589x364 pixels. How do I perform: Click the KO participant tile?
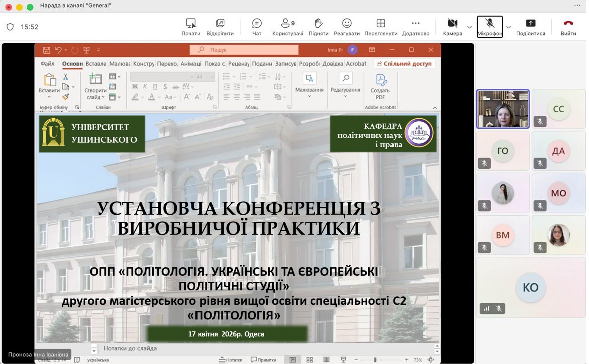click(530, 287)
